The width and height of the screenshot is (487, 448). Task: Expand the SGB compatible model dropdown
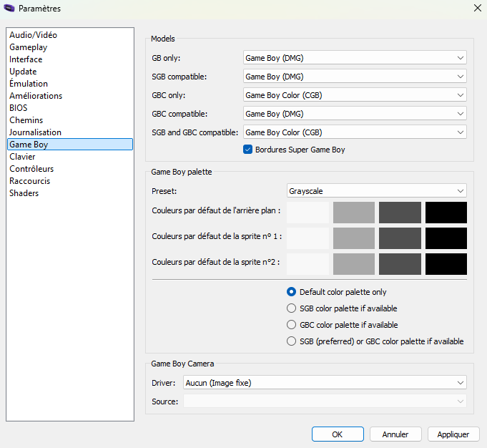(354, 77)
